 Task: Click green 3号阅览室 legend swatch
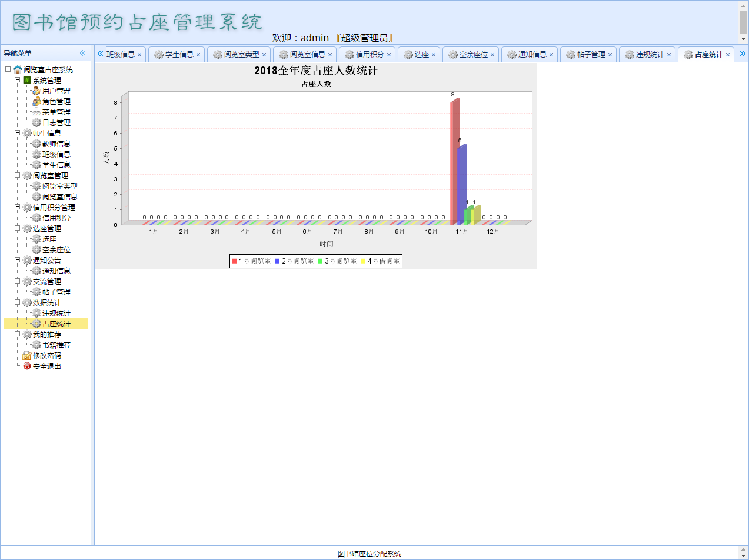pyautogui.click(x=320, y=261)
